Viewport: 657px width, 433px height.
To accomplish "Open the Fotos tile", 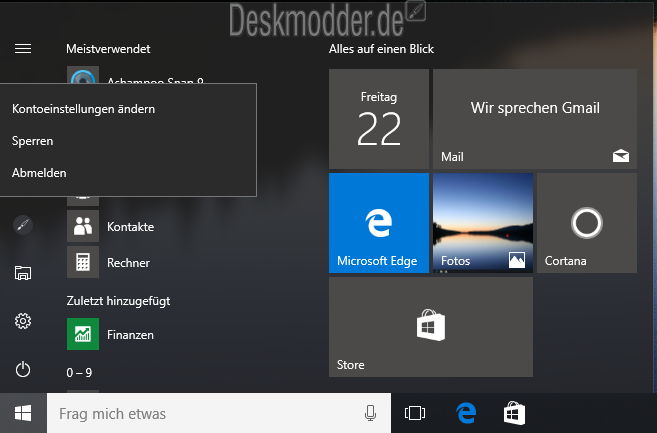I will point(483,223).
